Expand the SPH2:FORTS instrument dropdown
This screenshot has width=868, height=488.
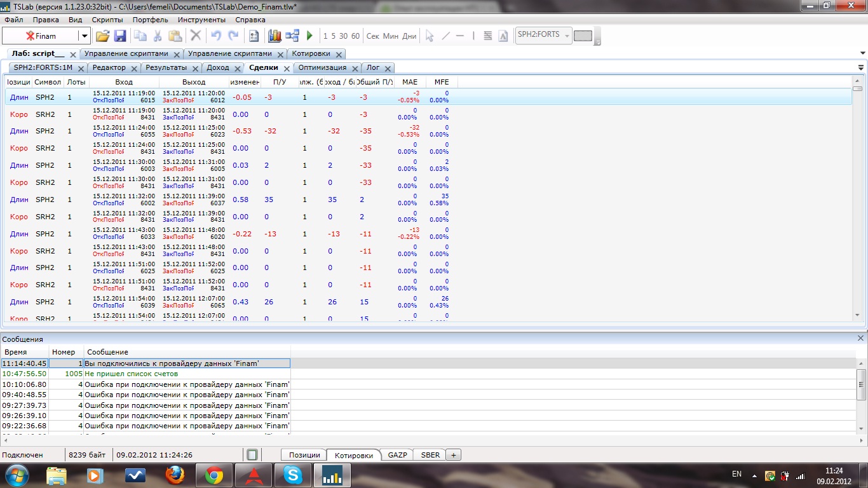point(566,35)
